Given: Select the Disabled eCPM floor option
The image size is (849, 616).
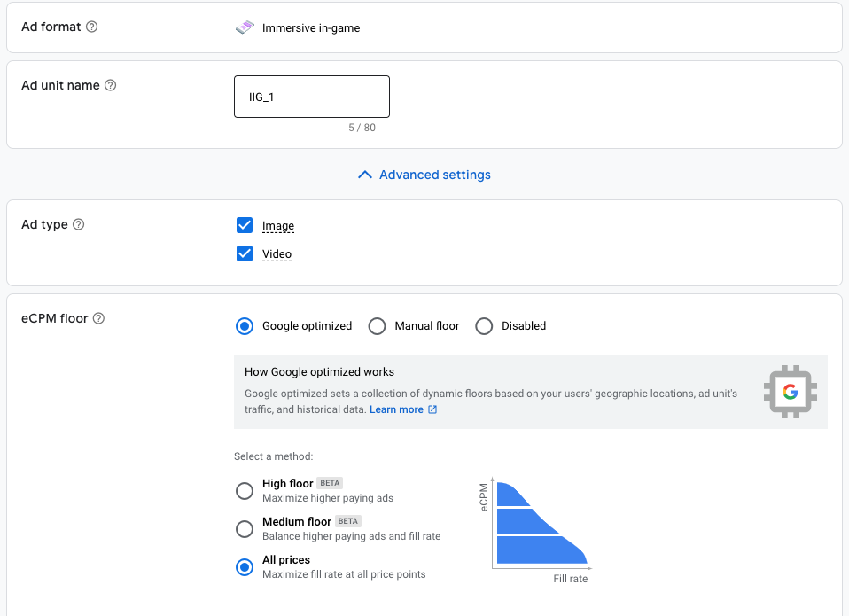Looking at the screenshot, I should (x=484, y=326).
